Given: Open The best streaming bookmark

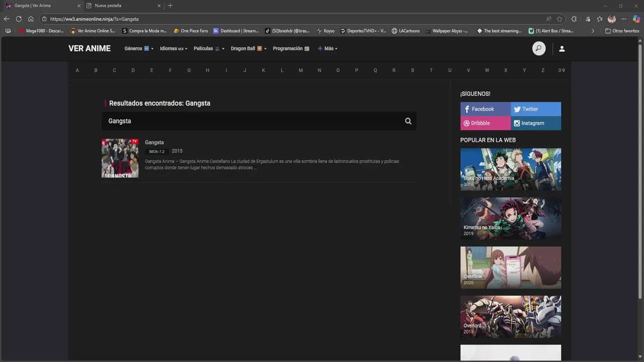Looking at the screenshot, I should (x=499, y=31).
